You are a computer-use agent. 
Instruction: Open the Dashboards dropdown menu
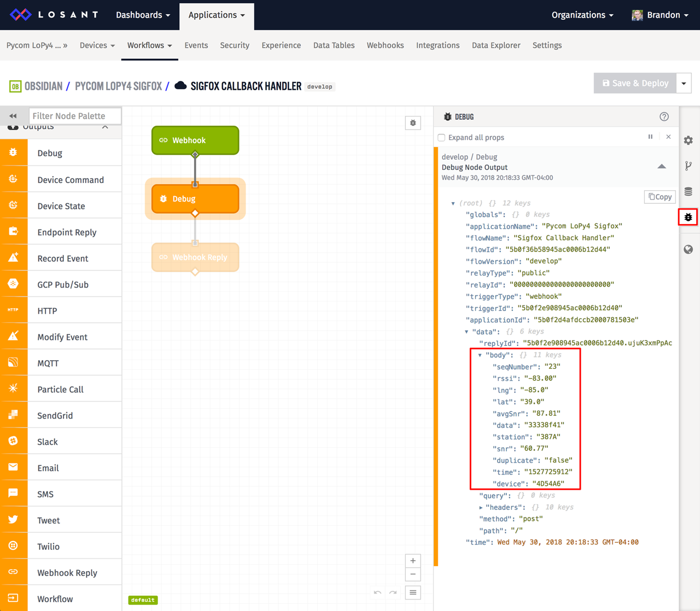coord(143,15)
